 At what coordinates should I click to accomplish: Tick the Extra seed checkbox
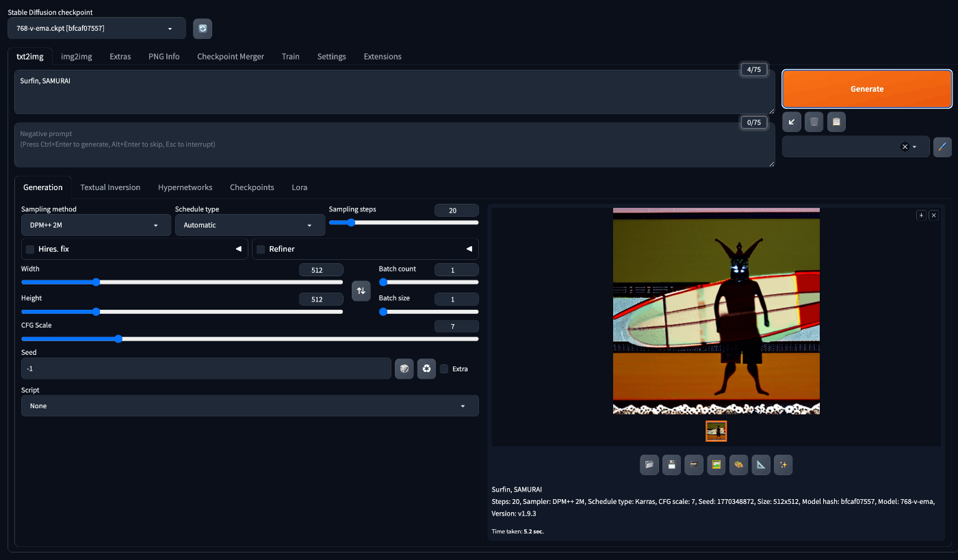[444, 369]
